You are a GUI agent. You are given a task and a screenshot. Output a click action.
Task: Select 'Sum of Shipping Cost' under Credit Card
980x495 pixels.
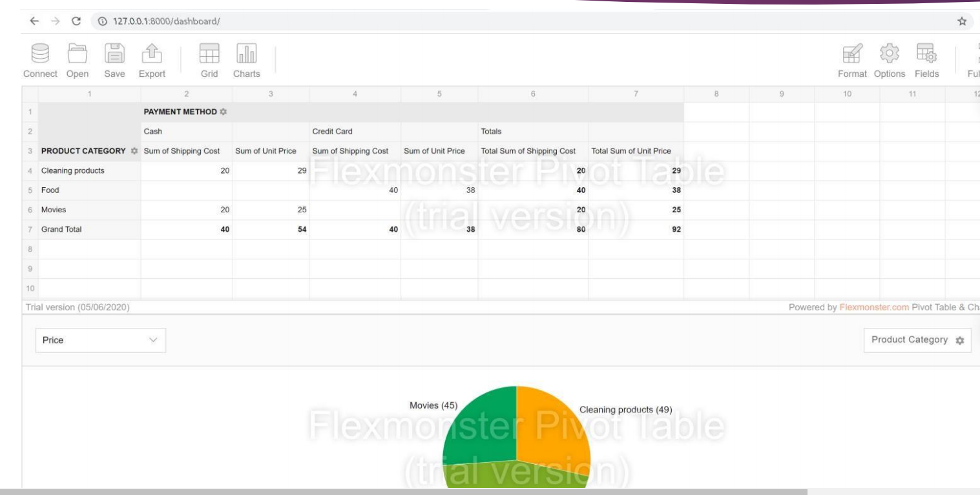click(x=355, y=151)
